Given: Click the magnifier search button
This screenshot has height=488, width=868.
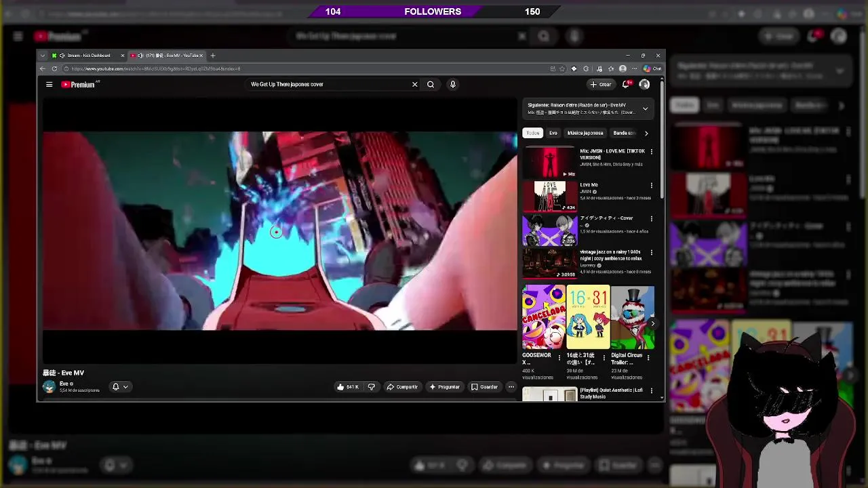Looking at the screenshot, I should [x=431, y=84].
